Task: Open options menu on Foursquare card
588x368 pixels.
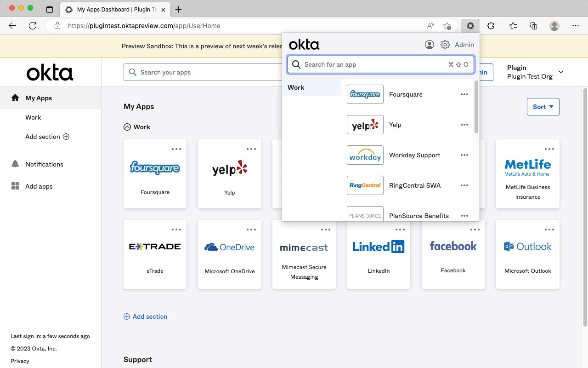Action: tap(176, 149)
